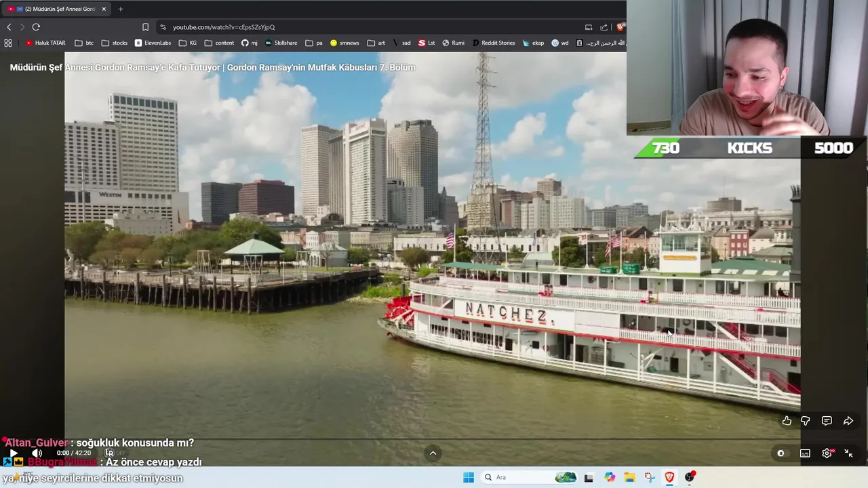Go back with browser back arrow
Image resolution: width=868 pixels, height=488 pixels.
click(9, 27)
